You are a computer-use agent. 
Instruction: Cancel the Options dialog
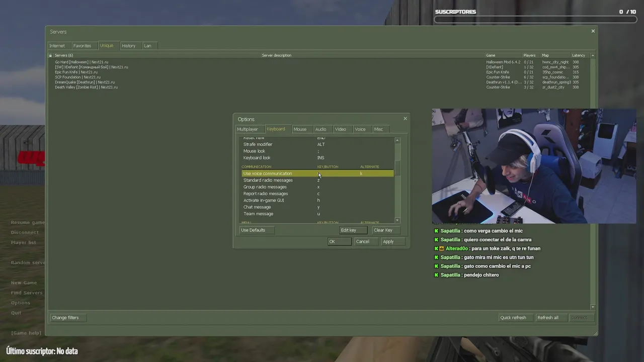pyautogui.click(x=367, y=242)
